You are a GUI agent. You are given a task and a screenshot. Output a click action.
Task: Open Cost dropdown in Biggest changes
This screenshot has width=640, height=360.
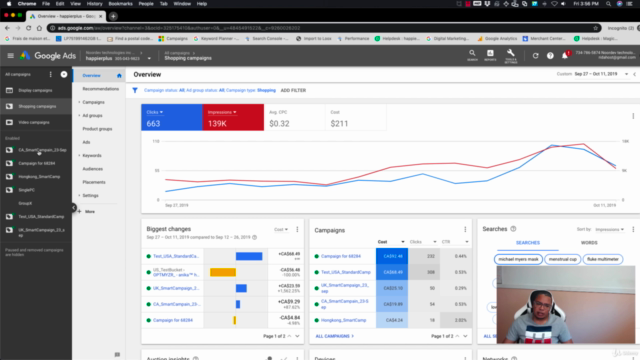(x=281, y=229)
